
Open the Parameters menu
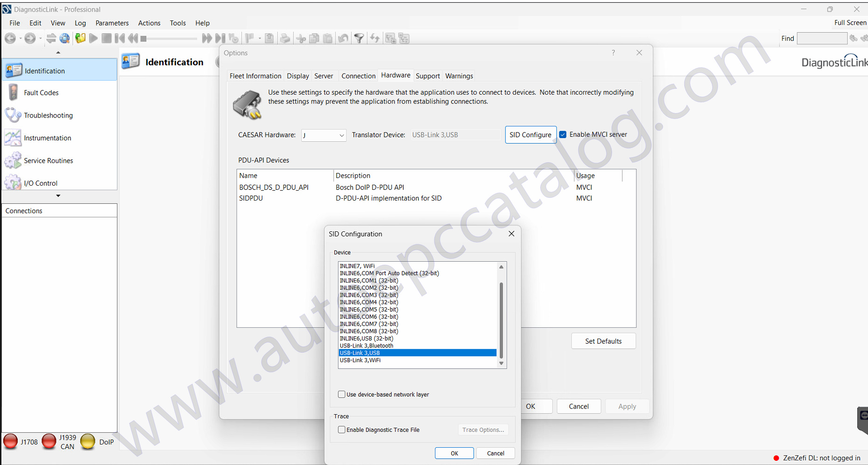[x=112, y=23]
